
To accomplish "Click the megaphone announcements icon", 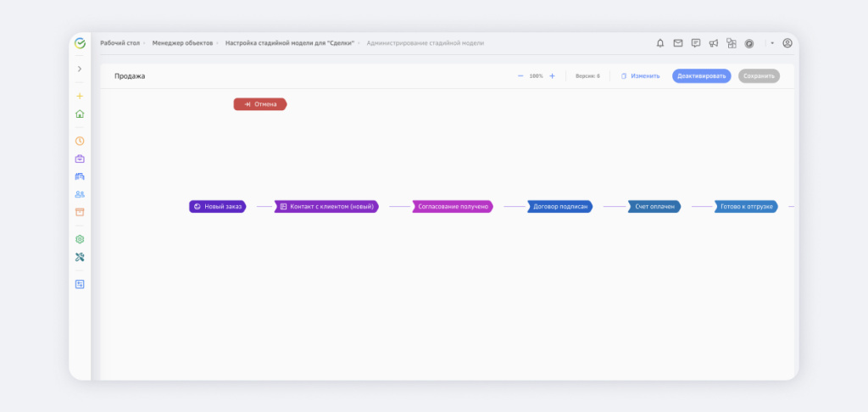I will (x=714, y=43).
